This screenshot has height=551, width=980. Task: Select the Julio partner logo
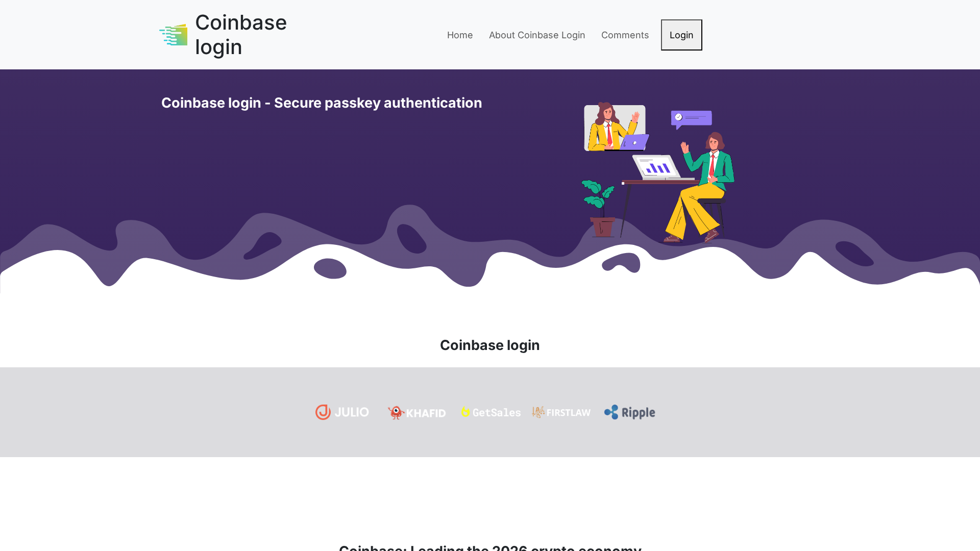coord(342,412)
